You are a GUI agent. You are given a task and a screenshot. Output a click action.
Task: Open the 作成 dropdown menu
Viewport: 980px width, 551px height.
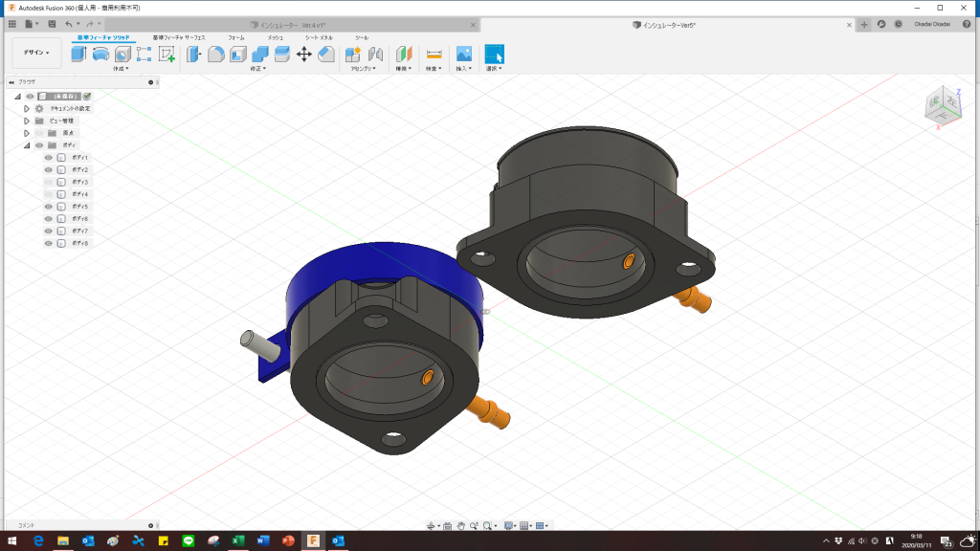pyautogui.click(x=121, y=69)
